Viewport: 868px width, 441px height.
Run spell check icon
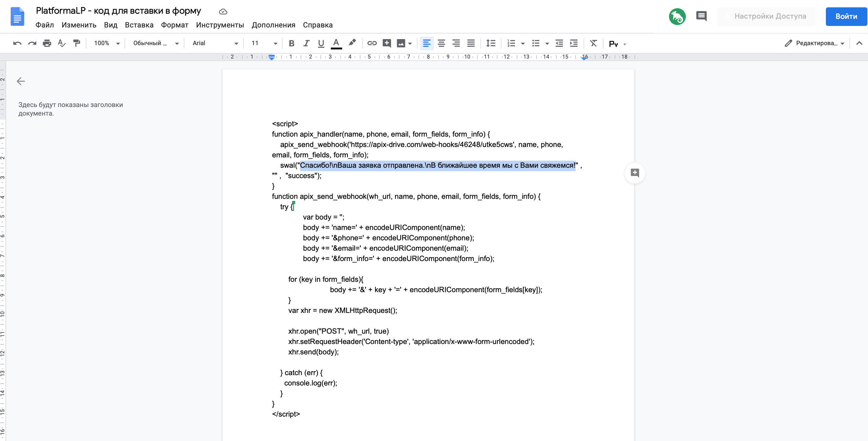coord(62,43)
